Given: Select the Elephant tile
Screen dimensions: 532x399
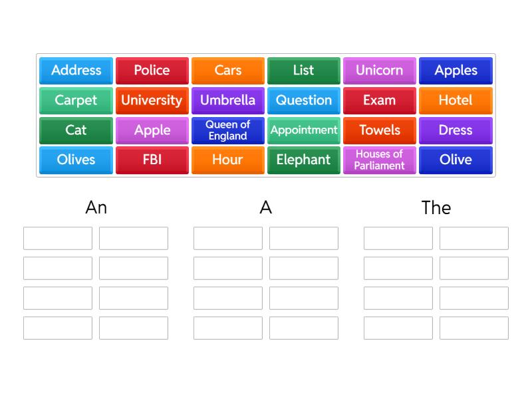Looking at the screenshot, I should coord(303,160).
